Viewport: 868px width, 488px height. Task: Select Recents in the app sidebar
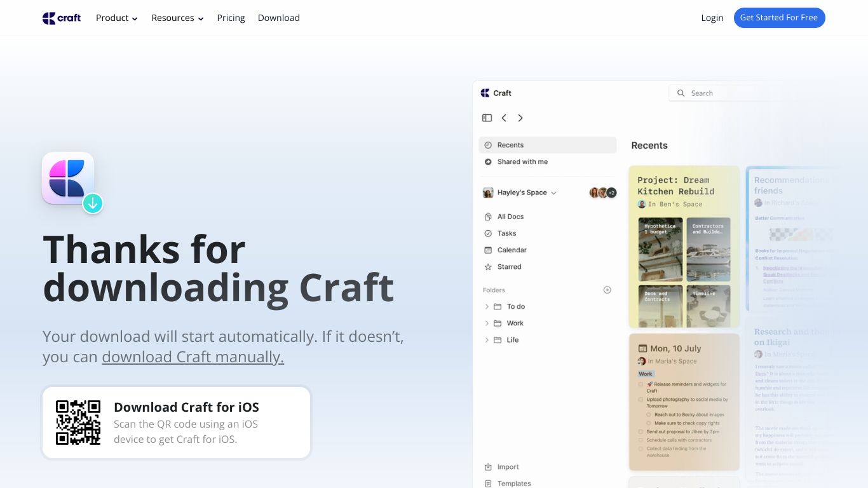(x=548, y=145)
